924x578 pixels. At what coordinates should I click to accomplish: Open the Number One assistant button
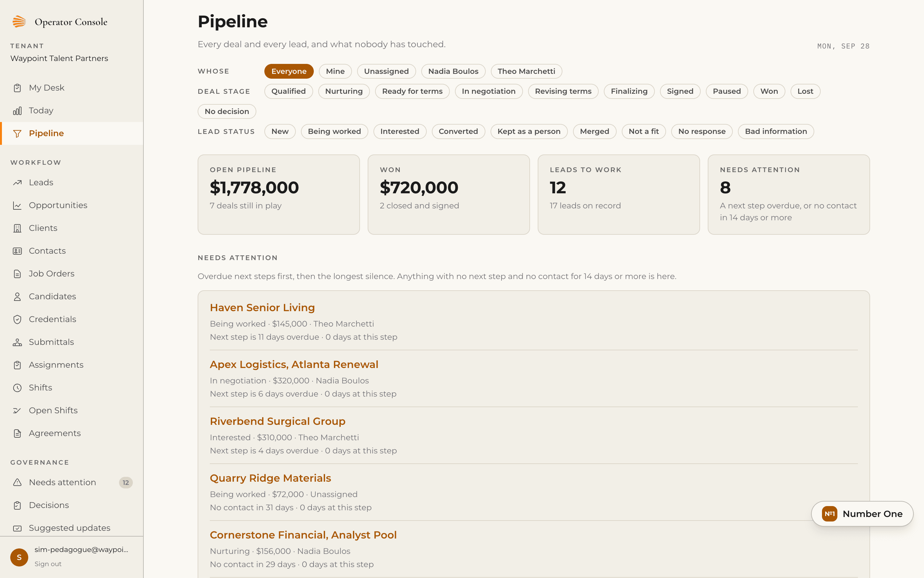[862, 514]
